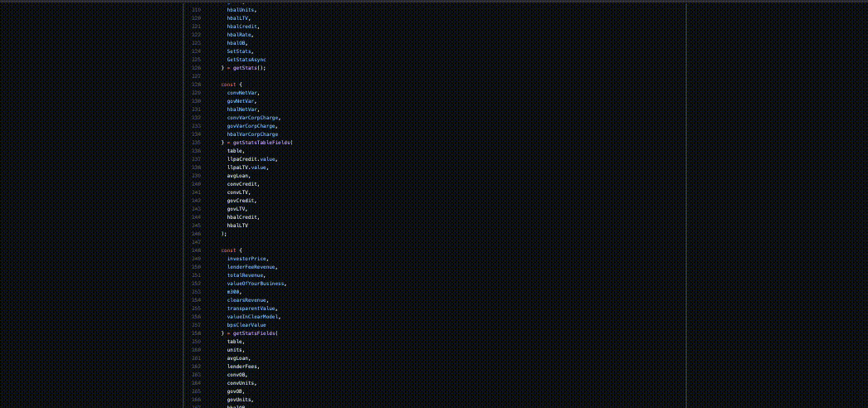Place cursor on convNetVar
The image size is (868, 408).
(241, 92)
